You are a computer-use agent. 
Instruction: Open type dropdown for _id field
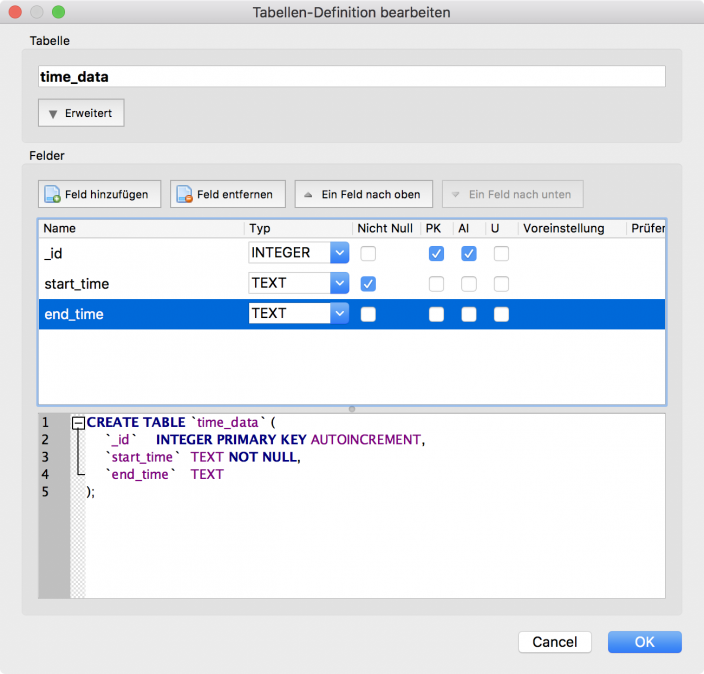pyautogui.click(x=339, y=254)
